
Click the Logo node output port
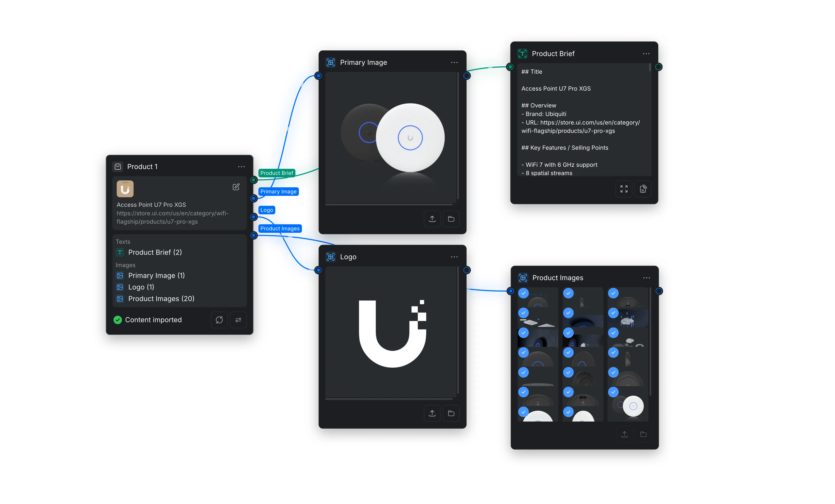point(467,270)
